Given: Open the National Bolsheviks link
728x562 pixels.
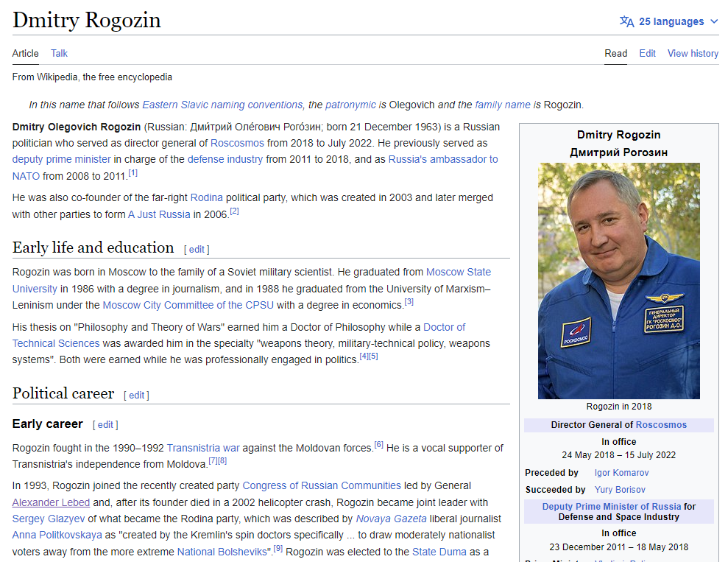Looking at the screenshot, I should 222,552.
